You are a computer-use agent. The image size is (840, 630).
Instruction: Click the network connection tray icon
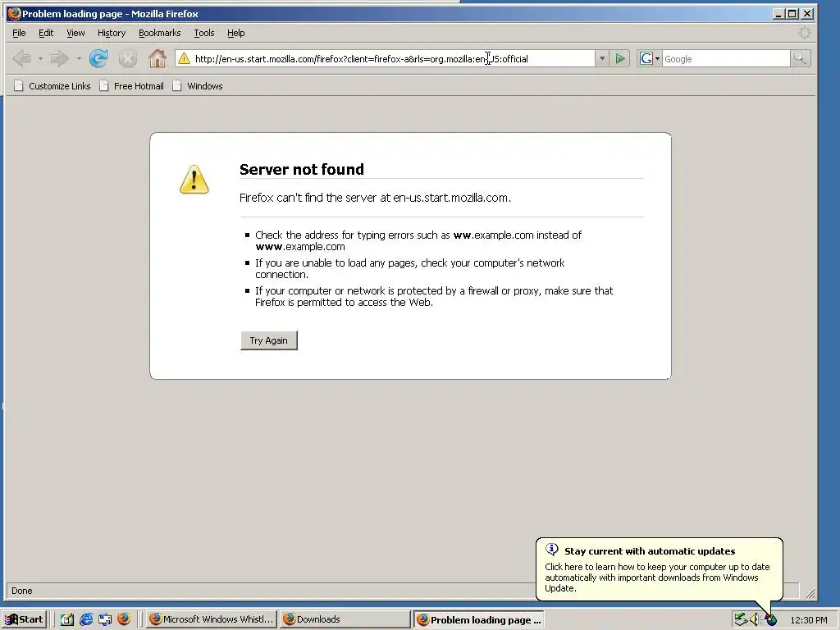[741, 619]
